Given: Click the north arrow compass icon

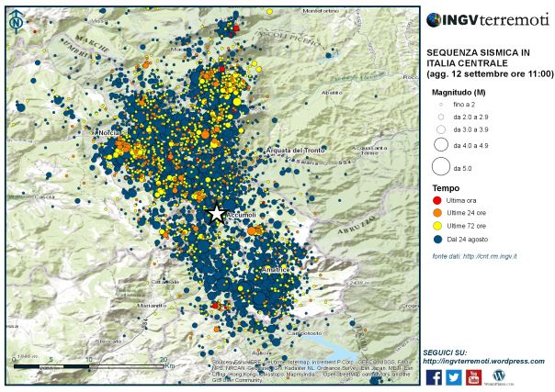Looking at the screenshot, I should point(16,21).
